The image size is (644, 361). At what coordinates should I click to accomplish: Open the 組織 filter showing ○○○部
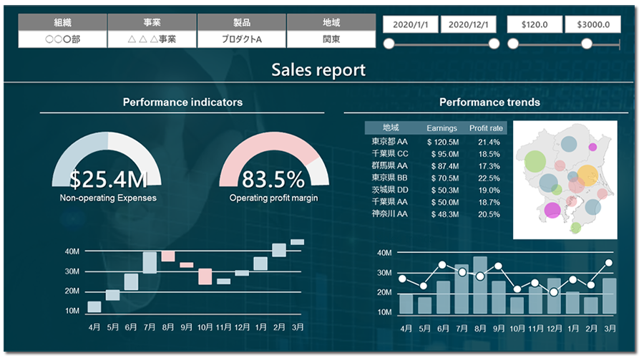tap(62, 39)
